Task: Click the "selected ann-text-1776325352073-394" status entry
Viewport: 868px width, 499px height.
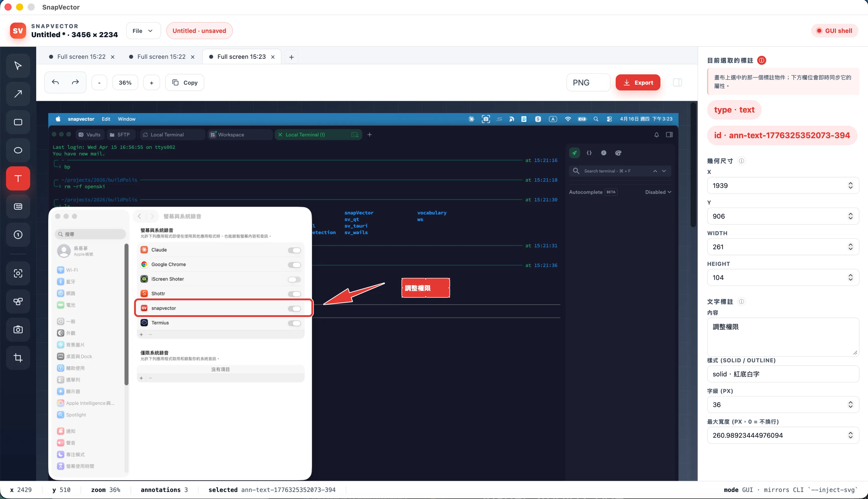Action: (x=272, y=490)
